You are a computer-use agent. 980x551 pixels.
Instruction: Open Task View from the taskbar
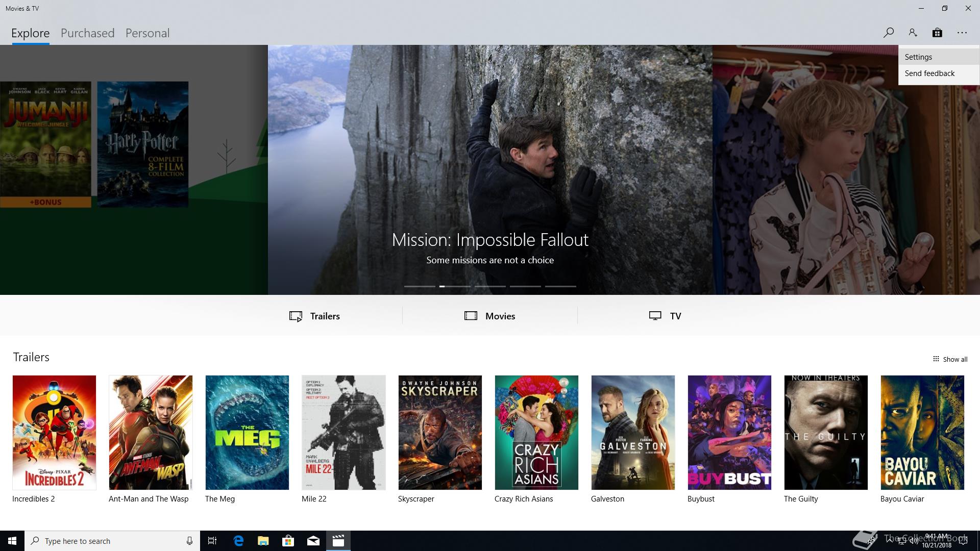click(212, 541)
